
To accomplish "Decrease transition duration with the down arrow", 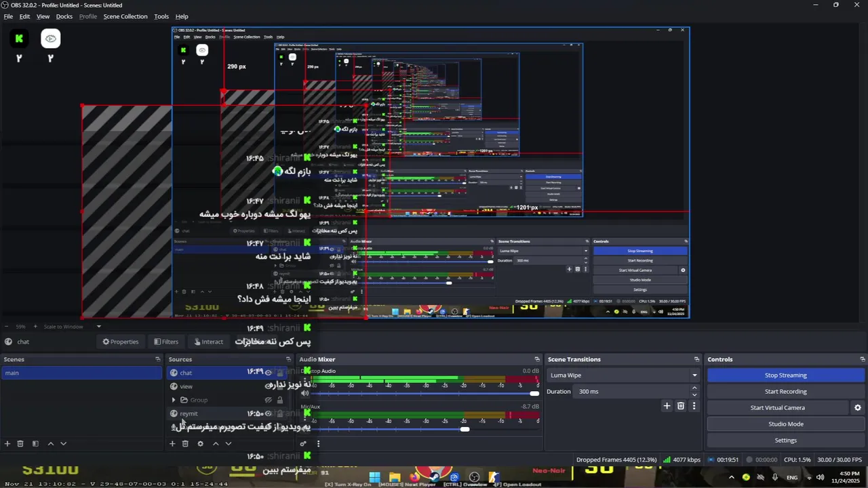I will click(x=694, y=394).
